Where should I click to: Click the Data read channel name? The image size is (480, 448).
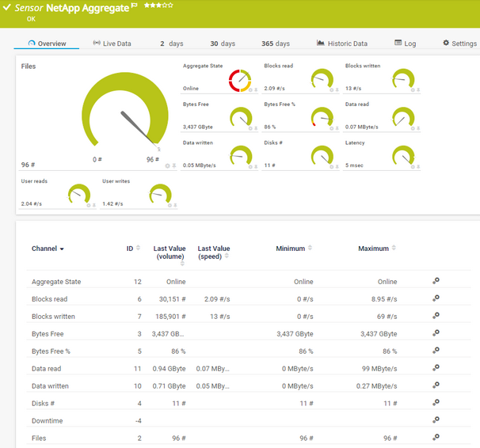[x=47, y=369]
